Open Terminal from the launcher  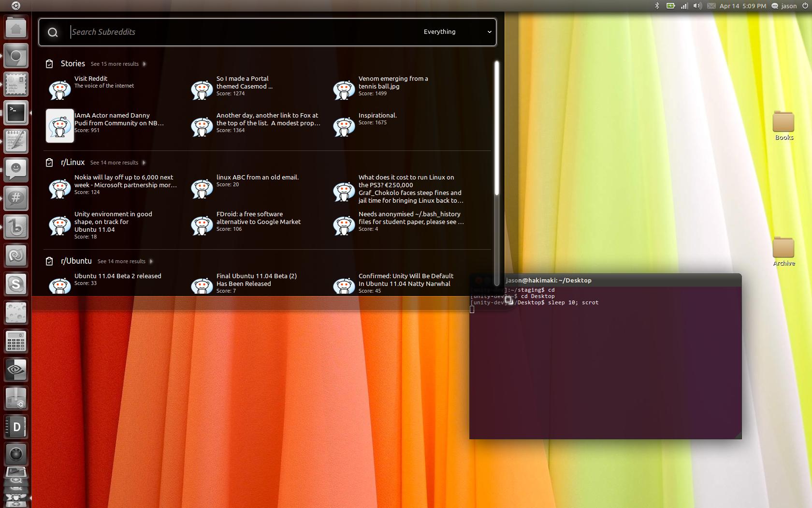[x=15, y=113]
